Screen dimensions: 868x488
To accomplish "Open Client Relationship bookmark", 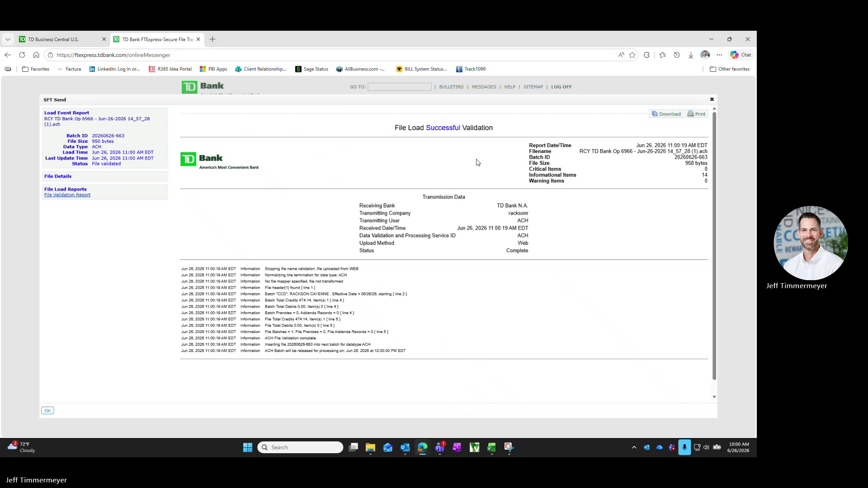I will [261, 69].
